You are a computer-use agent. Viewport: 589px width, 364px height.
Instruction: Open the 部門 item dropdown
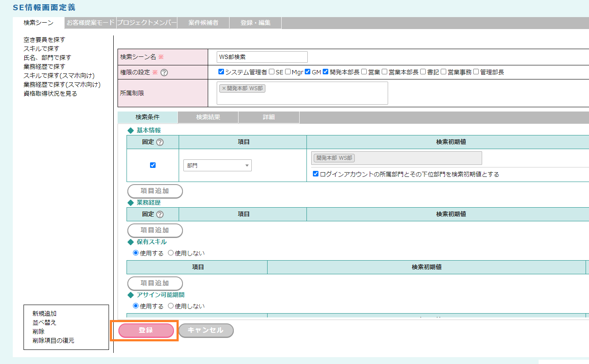(217, 165)
